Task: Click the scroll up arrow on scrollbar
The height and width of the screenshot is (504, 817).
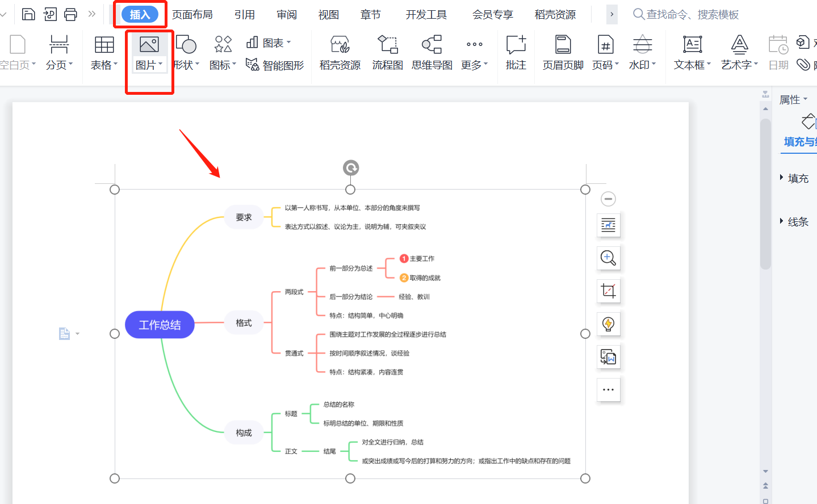Action: (765, 108)
